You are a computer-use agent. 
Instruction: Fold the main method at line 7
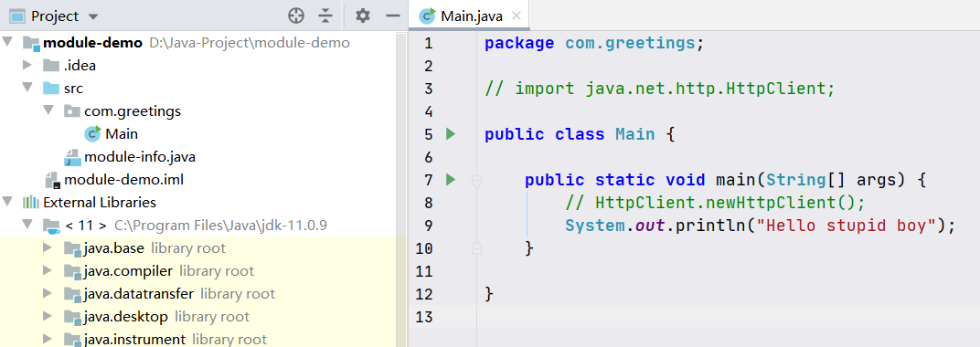point(477,181)
